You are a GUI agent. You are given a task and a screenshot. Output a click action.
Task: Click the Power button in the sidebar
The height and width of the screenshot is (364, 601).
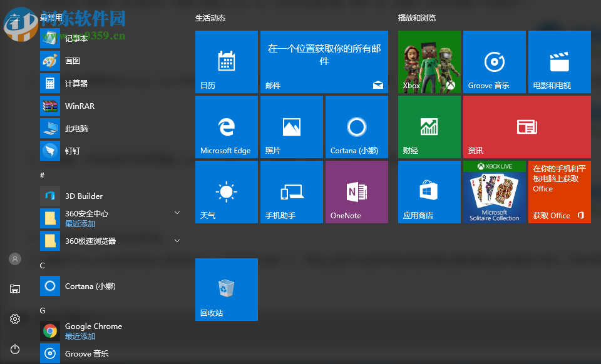15,350
